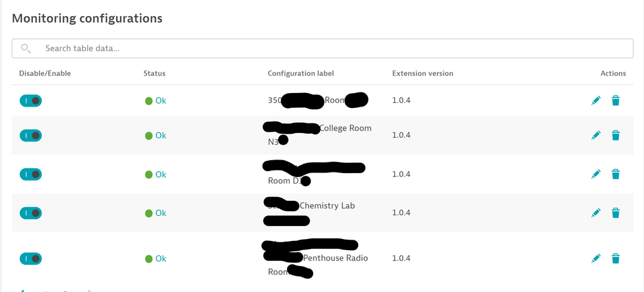Sort by the Configuration label column header

tap(301, 74)
